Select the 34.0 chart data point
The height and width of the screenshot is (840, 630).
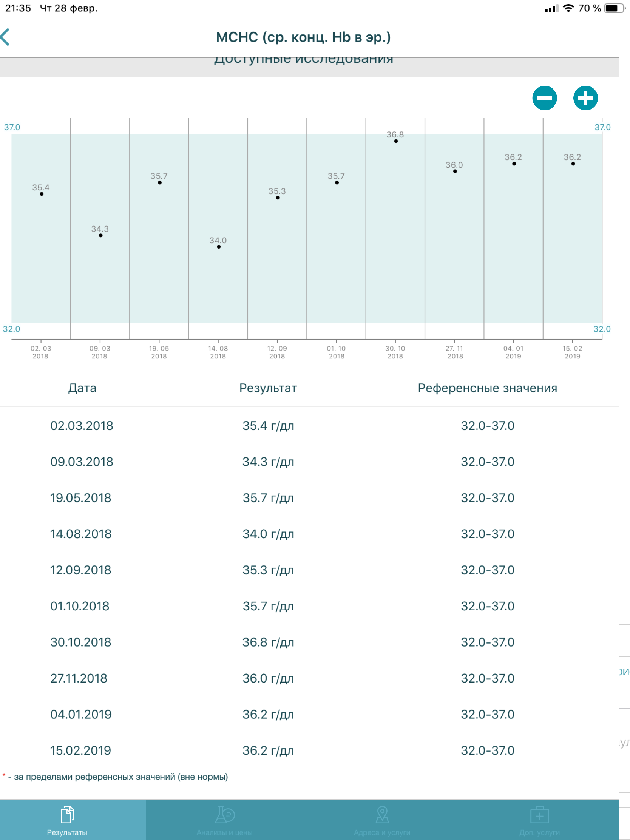219,247
